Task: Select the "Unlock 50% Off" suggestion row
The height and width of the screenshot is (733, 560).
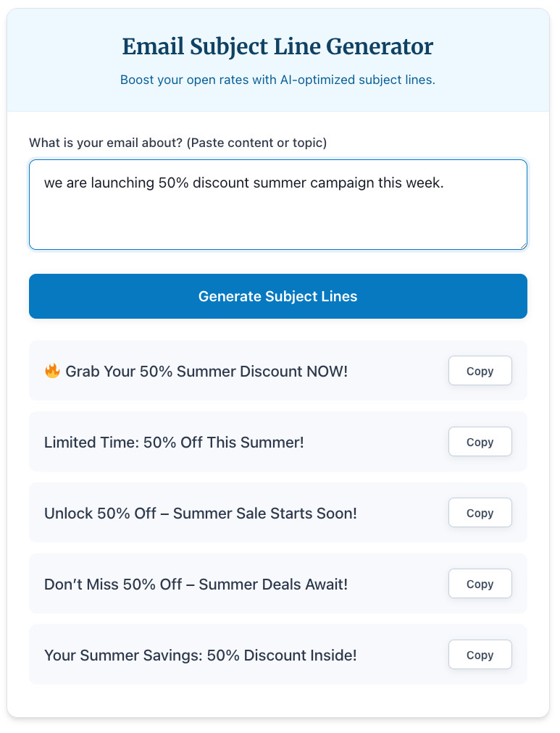Action: click(x=217, y=512)
